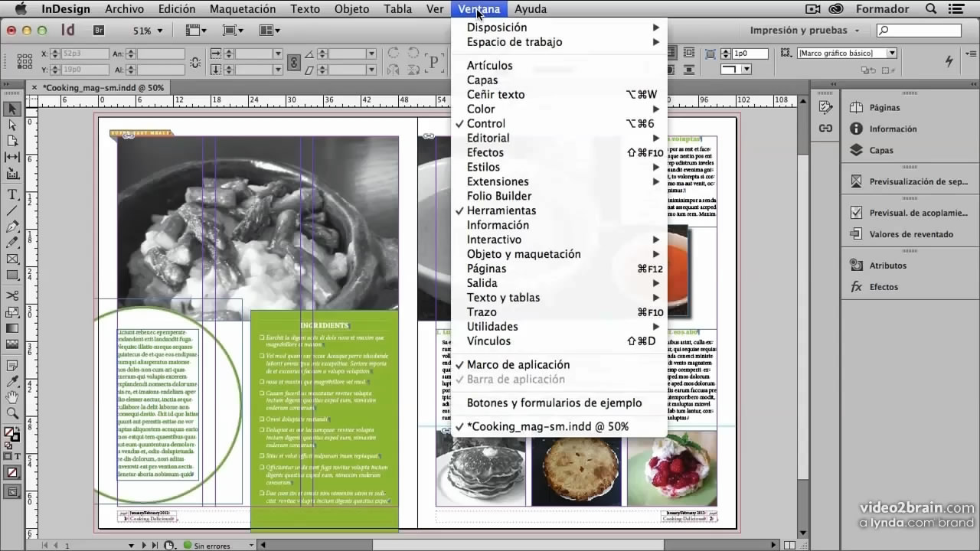
Task: Open the Archivo menu
Action: point(124,9)
